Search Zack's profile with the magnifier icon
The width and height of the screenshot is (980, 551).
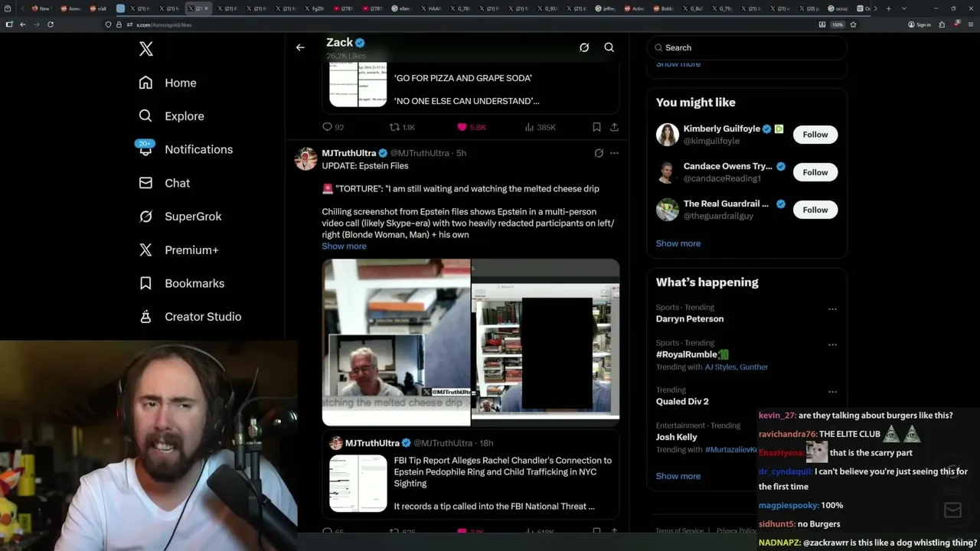coord(609,47)
